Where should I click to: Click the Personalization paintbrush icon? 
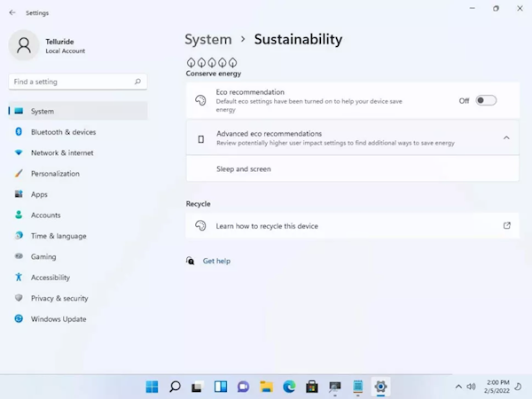(x=18, y=174)
